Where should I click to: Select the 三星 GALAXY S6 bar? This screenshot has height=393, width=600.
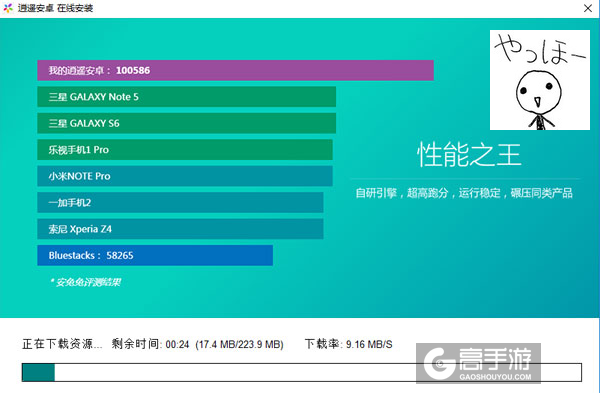pos(186,123)
